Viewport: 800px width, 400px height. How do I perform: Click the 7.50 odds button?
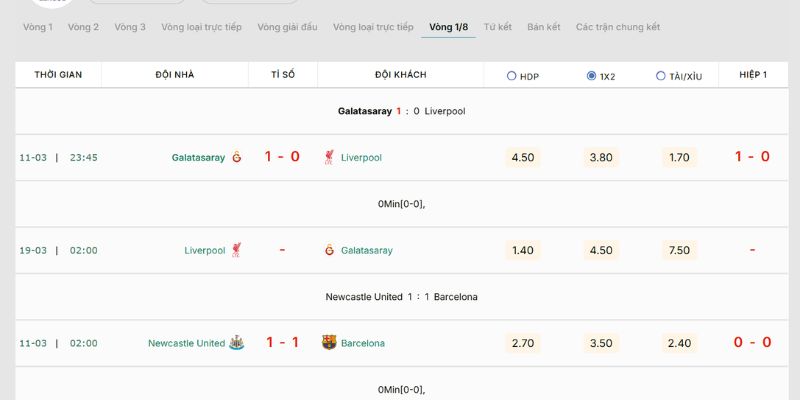pyautogui.click(x=679, y=250)
